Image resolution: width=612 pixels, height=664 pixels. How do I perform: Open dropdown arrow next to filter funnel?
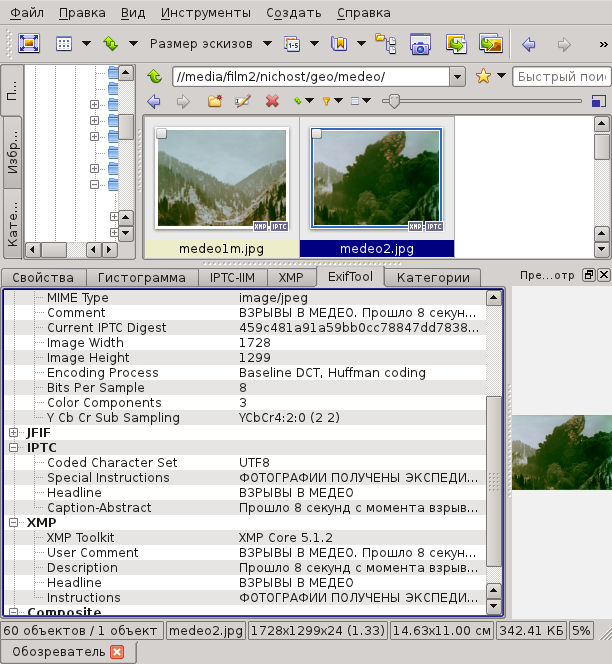(338, 101)
